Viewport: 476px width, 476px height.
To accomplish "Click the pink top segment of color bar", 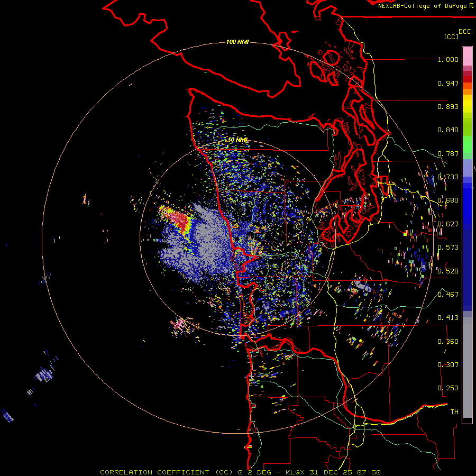I will (x=467, y=56).
